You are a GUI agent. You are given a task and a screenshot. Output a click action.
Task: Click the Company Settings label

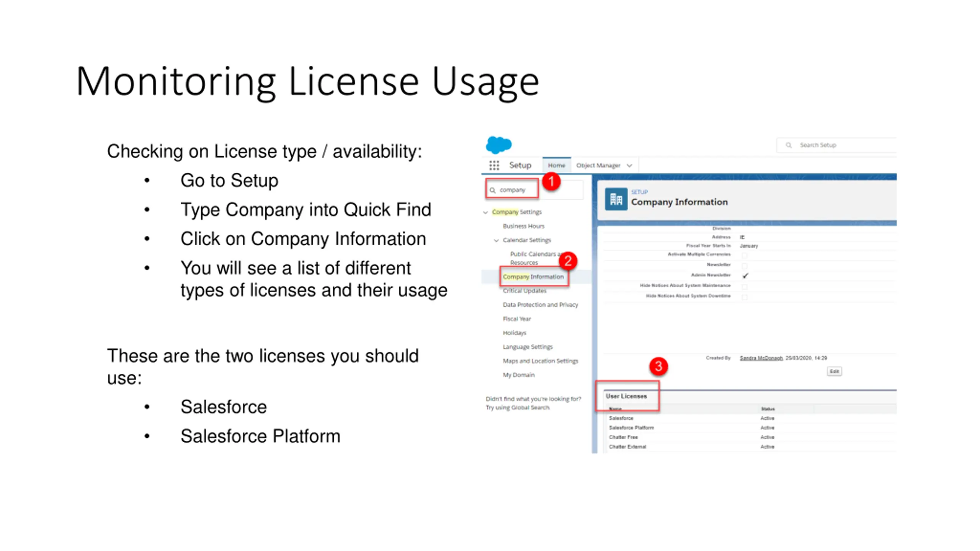517,212
